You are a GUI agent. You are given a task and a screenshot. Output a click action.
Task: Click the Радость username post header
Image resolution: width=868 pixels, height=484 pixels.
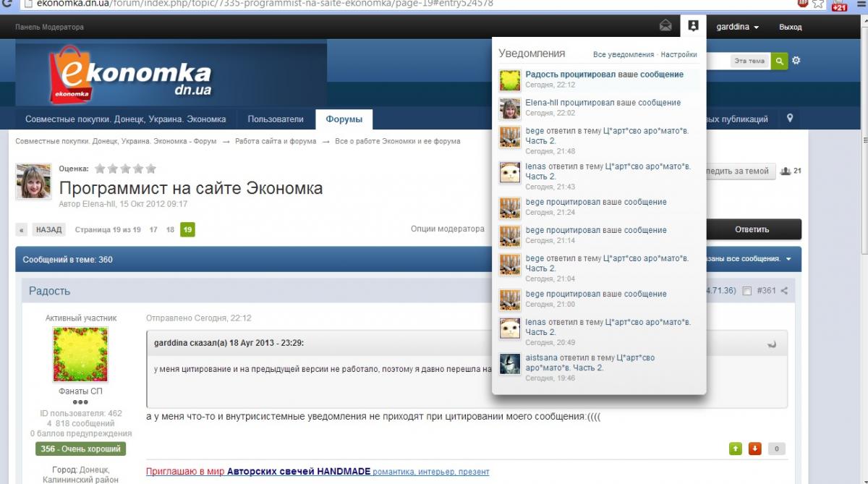point(49,291)
